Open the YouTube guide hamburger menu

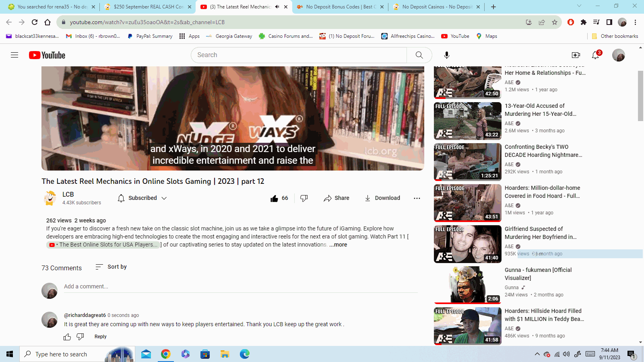(x=14, y=55)
